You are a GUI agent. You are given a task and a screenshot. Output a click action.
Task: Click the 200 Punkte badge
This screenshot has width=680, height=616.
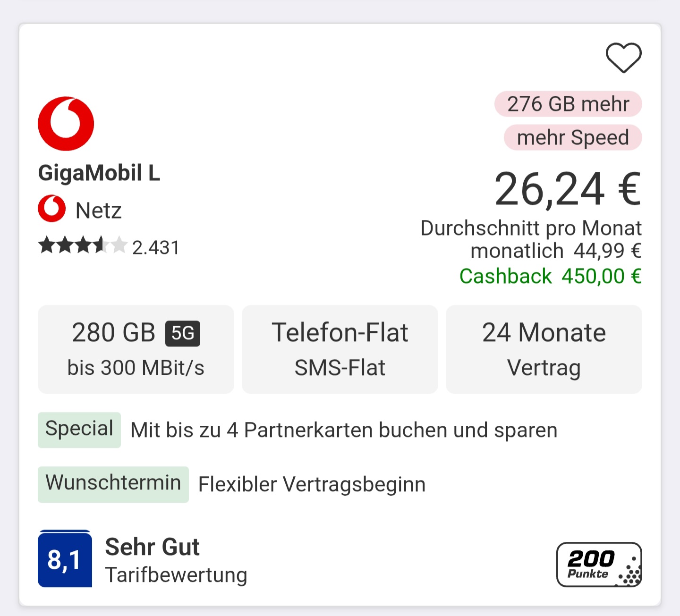(599, 565)
